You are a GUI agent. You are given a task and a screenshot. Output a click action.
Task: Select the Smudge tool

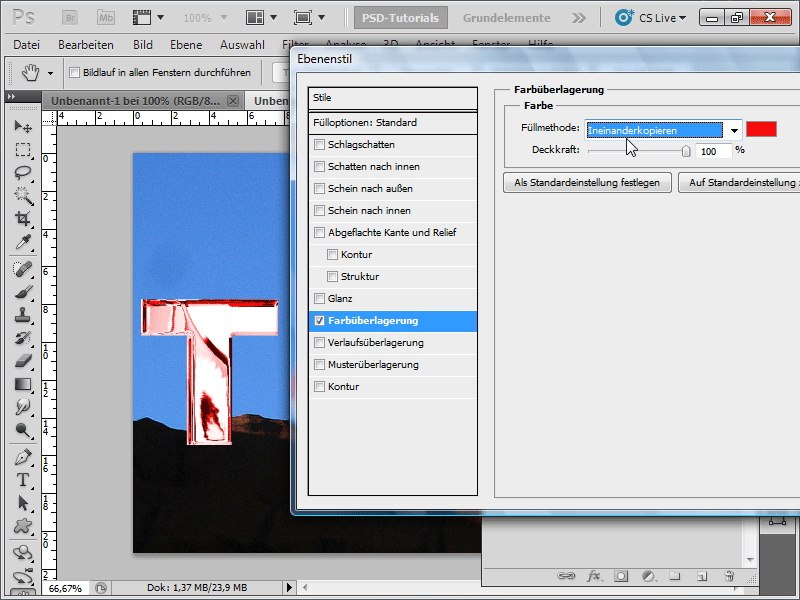click(23, 407)
